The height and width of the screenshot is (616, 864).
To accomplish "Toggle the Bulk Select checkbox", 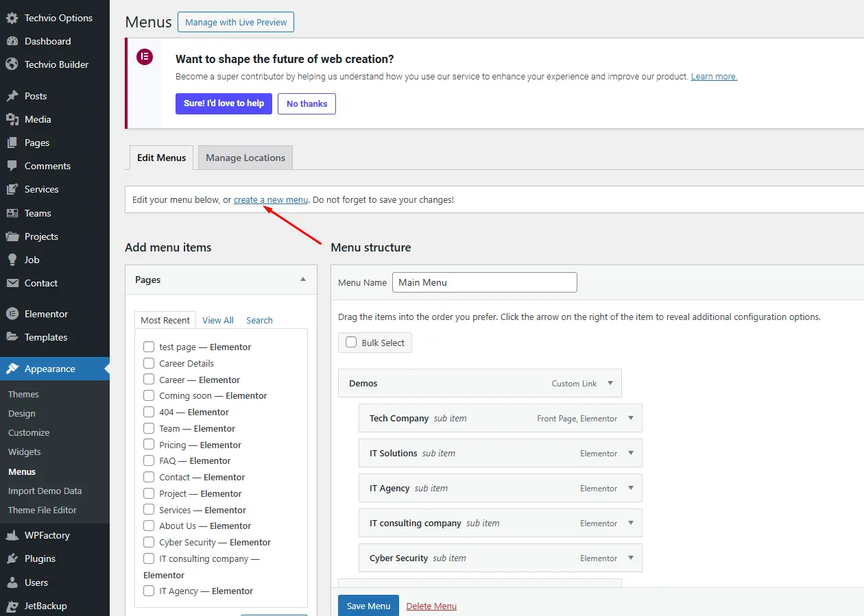I will pos(351,342).
